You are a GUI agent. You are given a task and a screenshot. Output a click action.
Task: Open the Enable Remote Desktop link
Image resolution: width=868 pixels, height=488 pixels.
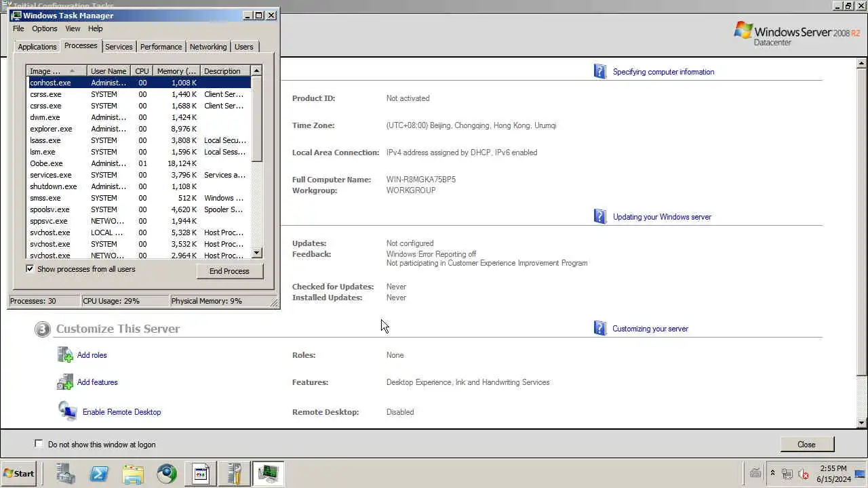click(122, 412)
